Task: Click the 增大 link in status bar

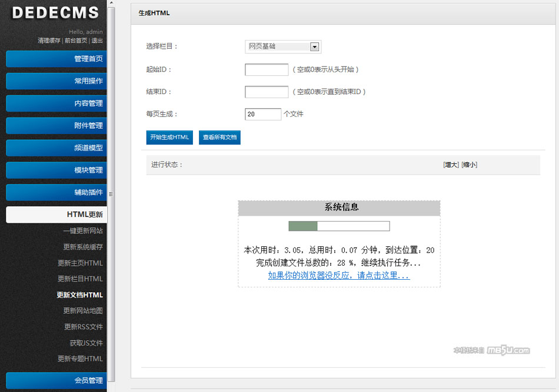Action: [451, 165]
